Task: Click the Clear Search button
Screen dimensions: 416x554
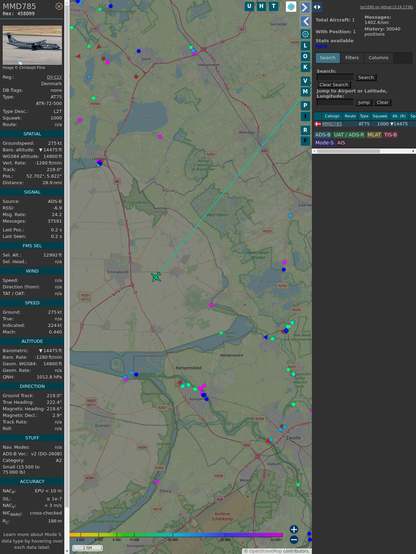Action: pyautogui.click(x=334, y=85)
